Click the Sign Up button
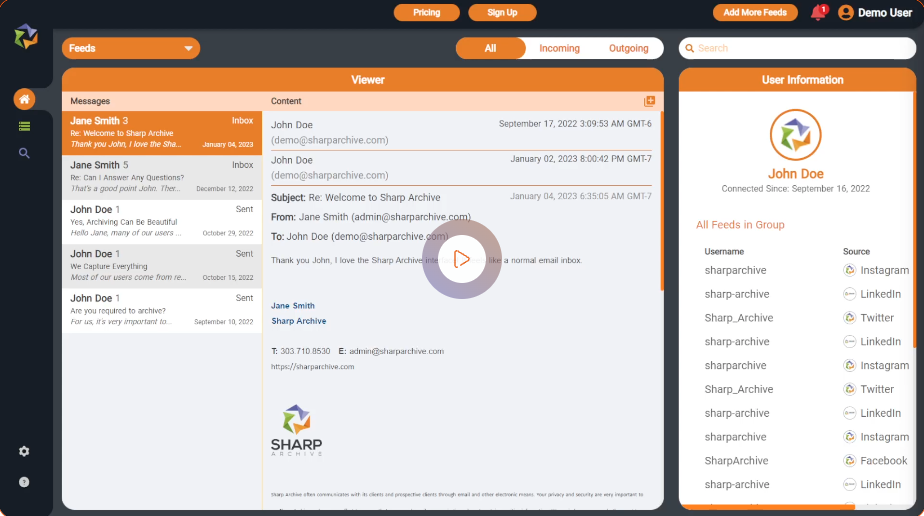 pos(502,13)
